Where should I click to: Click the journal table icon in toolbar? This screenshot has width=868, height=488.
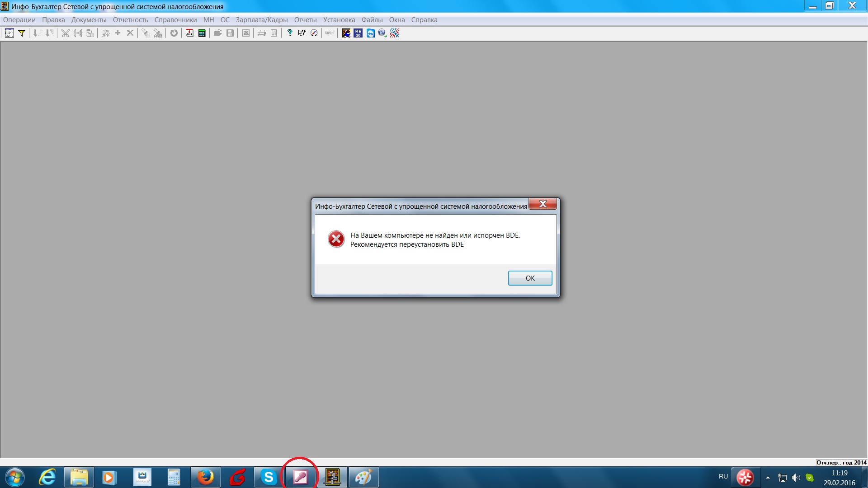[x=9, y=33]
